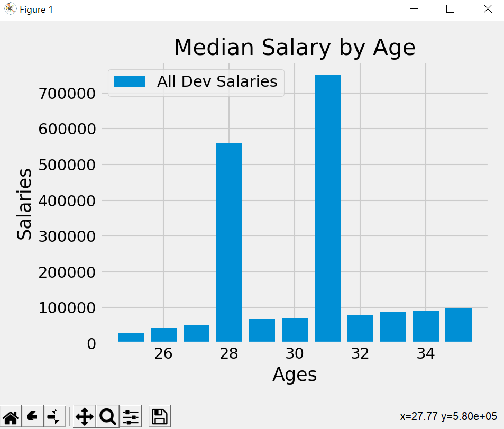The image size is (504, 429).
Task: Click the All Dev Salaries legend entry
Action: pos(216,81)
